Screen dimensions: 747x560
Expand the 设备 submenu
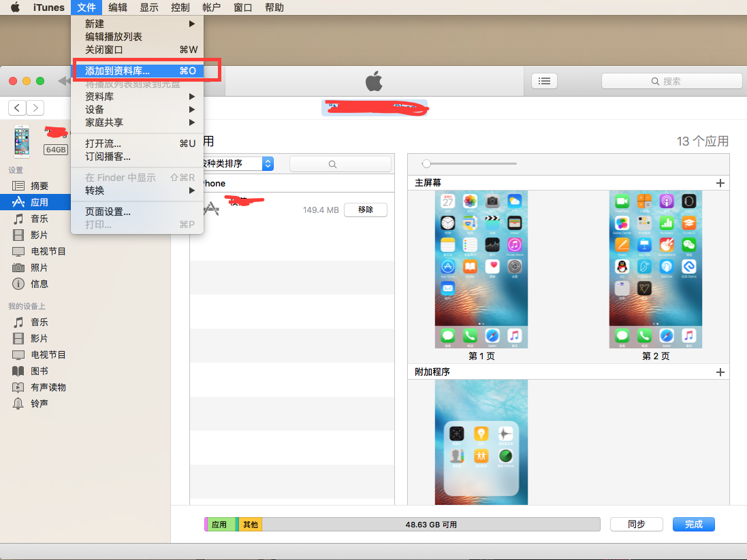click(137, 110)
